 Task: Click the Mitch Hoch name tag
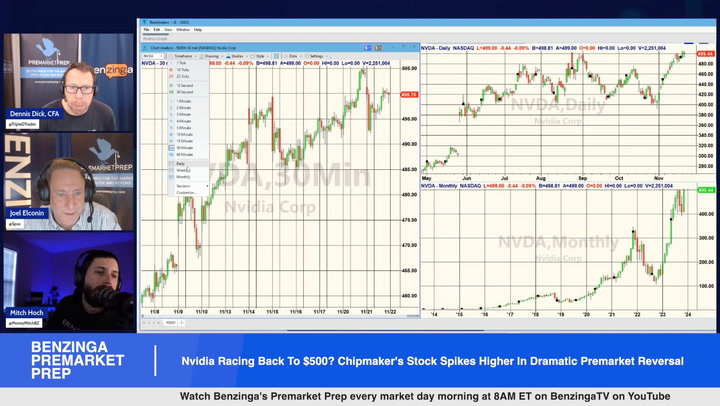point(27,312)
